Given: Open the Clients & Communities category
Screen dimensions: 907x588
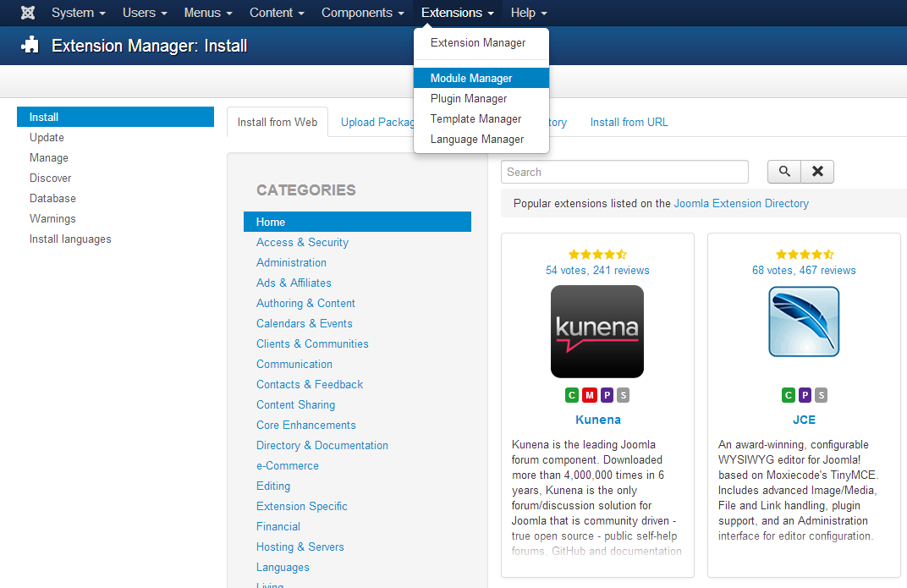Looking at the screenshot, I should point(312,343).
